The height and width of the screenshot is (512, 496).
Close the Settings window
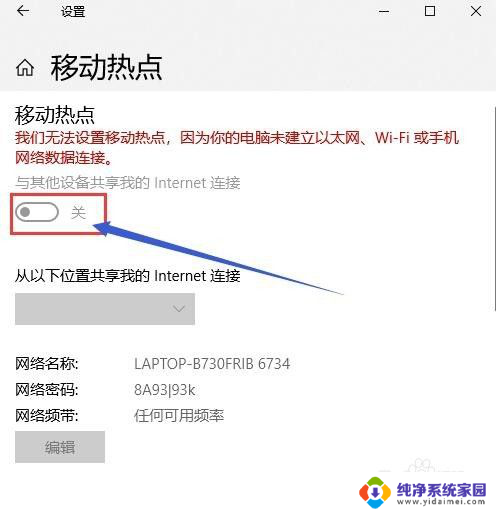476,11
